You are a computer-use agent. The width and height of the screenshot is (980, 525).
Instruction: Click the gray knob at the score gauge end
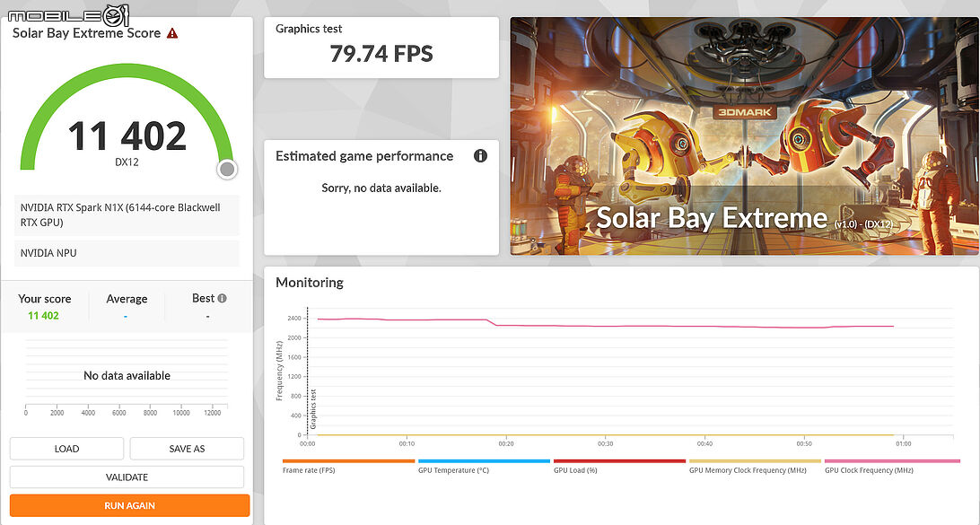pyautogui.click(x=228, y=169)
